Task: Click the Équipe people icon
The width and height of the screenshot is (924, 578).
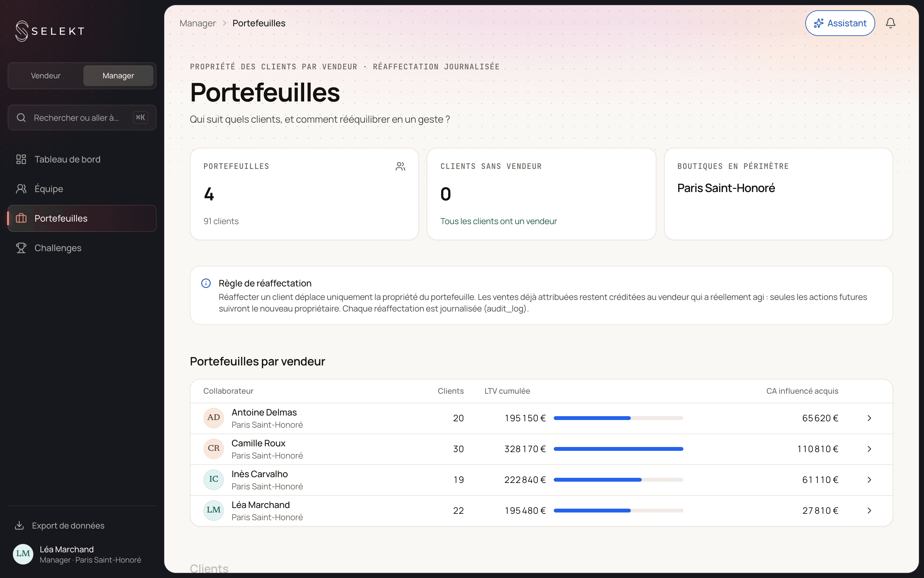Action: click(x=21, y=189)
